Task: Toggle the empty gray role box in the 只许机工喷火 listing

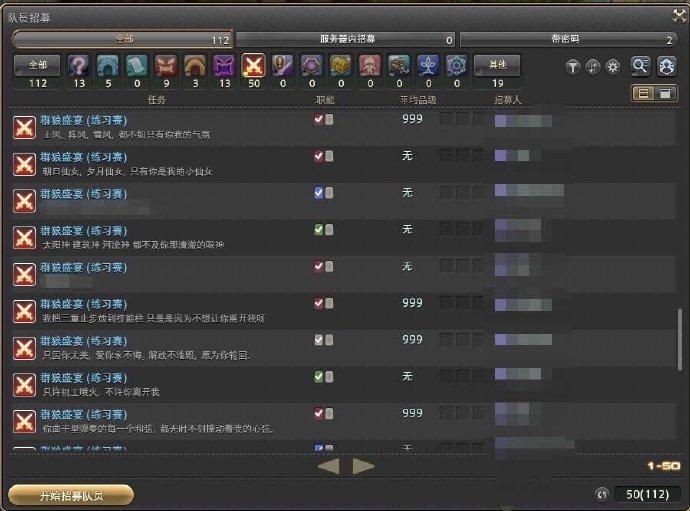Action: pos(329,377)
